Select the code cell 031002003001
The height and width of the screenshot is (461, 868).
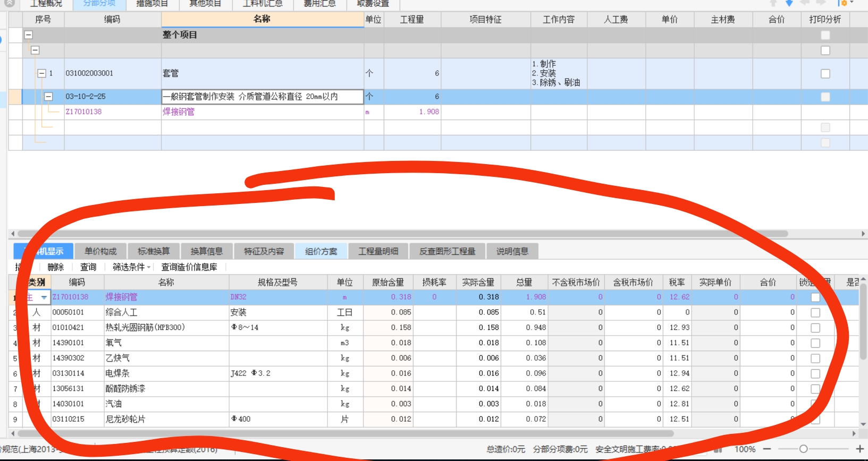coord(113,73)
